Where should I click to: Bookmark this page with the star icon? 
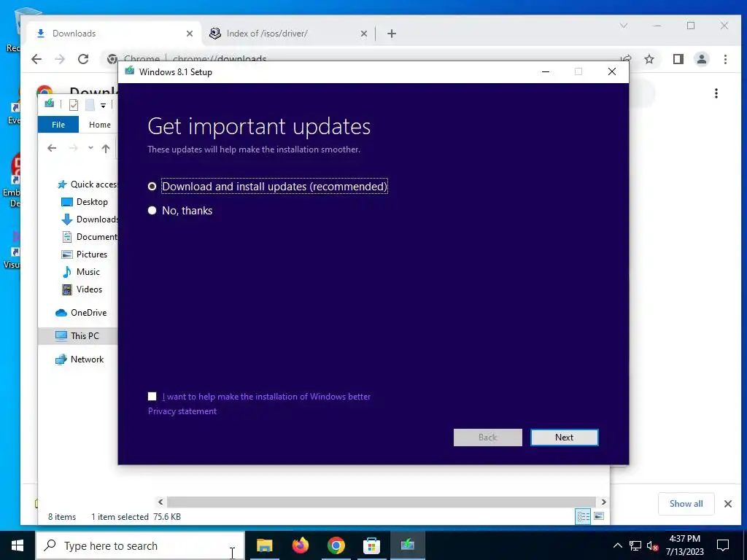click(649, 59)
